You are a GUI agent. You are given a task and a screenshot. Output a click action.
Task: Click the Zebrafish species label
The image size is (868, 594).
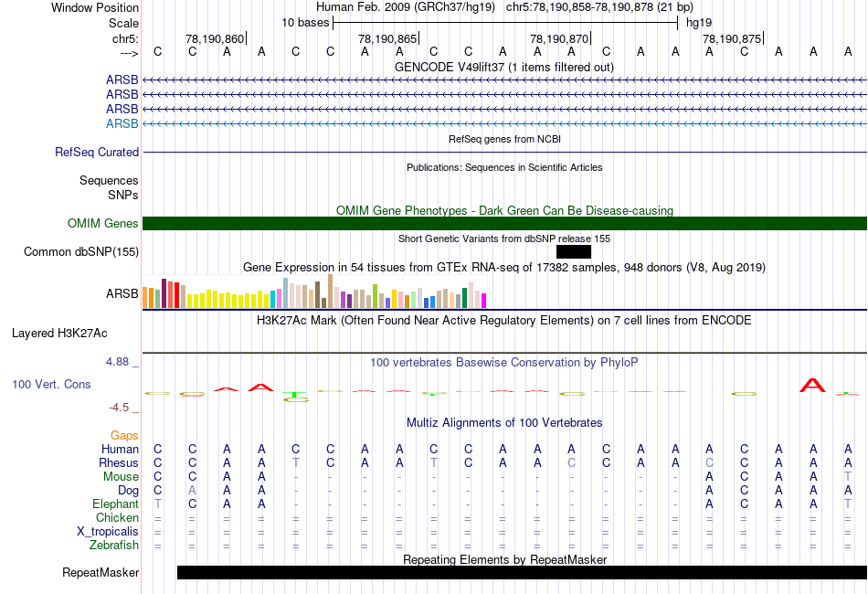coord(114,546)
